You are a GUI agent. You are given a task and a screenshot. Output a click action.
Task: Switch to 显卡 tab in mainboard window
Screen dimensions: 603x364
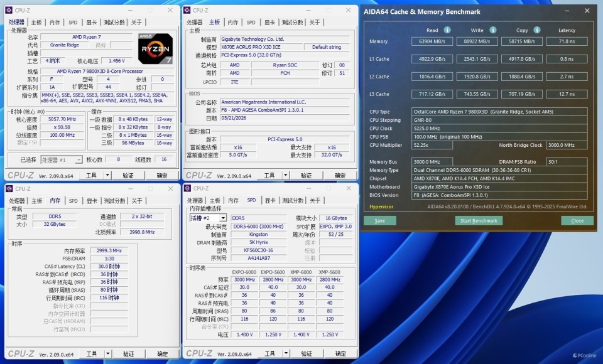pyautogui.click(x=269, y=23)
